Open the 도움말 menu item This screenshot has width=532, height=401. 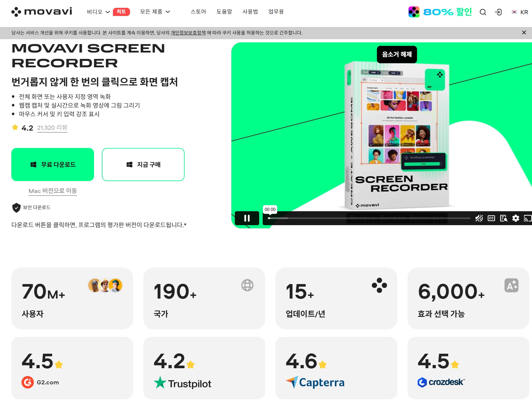coord(224,12)
